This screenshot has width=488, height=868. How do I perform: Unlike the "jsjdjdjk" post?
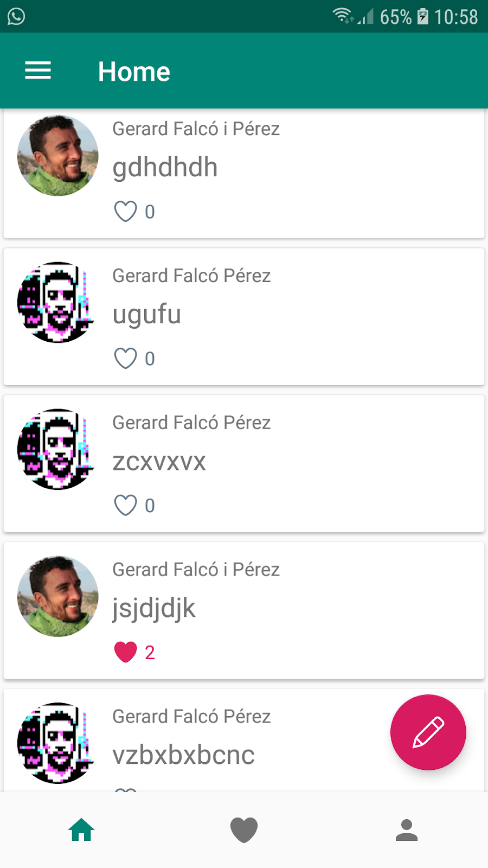pos(125,652)
